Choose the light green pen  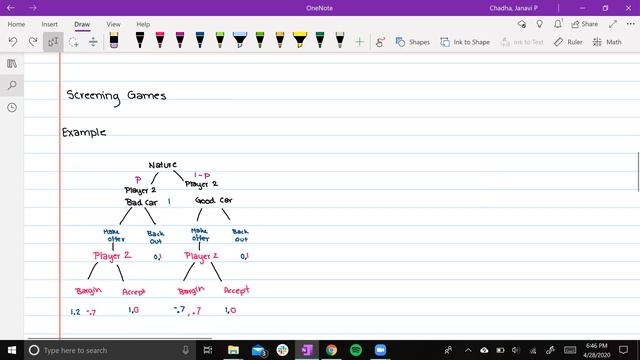coord(220,40)
